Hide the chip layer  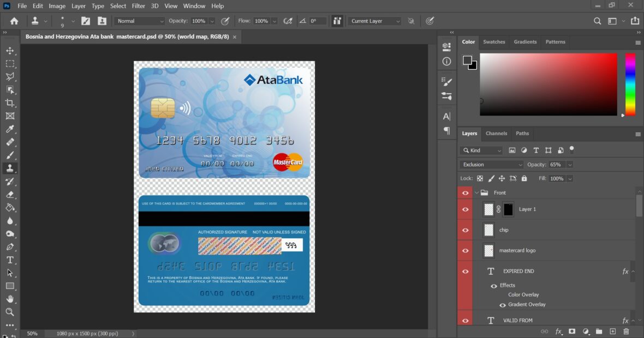(x=466, y=230)
